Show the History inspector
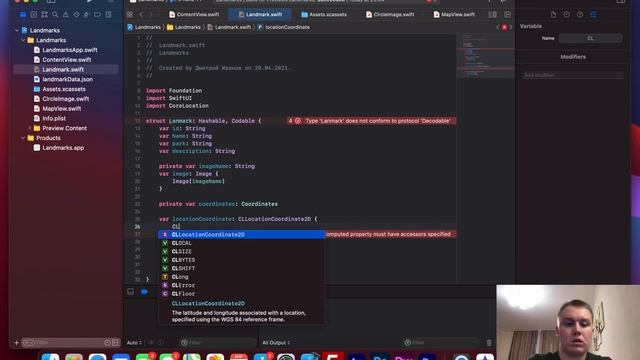640x360 pixels. [567, 14]
